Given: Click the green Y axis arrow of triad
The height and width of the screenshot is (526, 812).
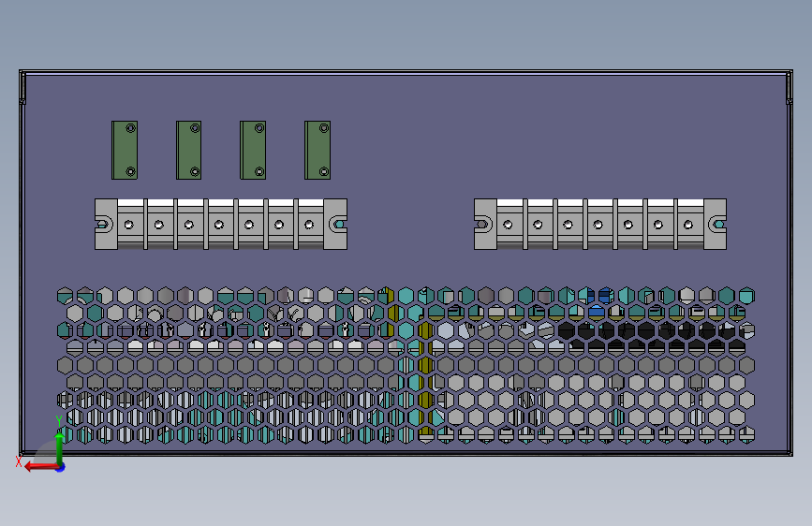Looking at the screenshot, I should click(x=60, y=447).
